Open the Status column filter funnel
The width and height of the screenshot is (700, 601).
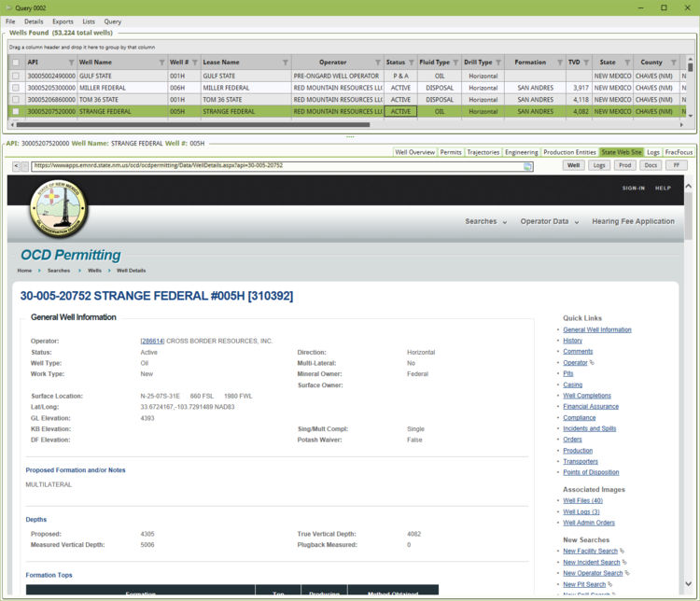(412, 63)
